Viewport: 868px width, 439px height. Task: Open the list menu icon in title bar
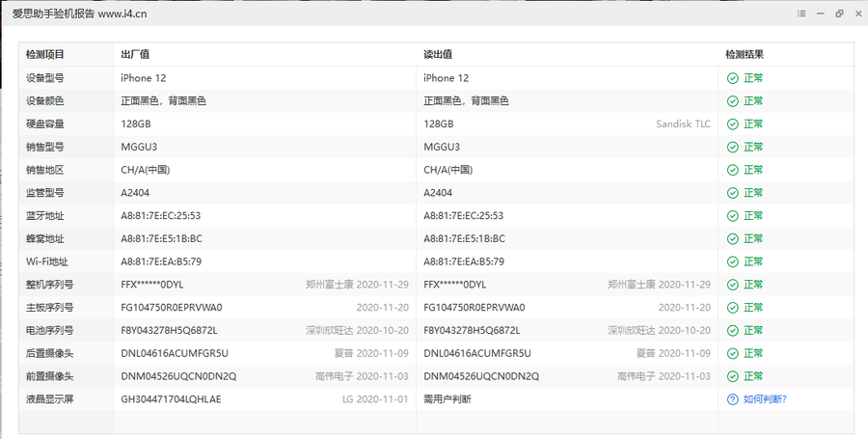click(x=801, y=14)
